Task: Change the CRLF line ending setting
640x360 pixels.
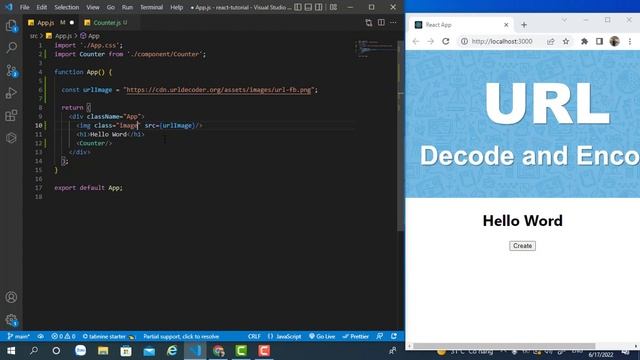Action: click(254, 336)
